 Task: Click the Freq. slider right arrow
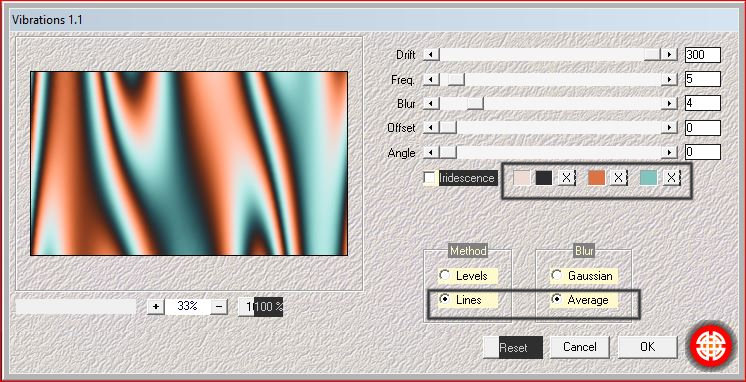(669, 79)
